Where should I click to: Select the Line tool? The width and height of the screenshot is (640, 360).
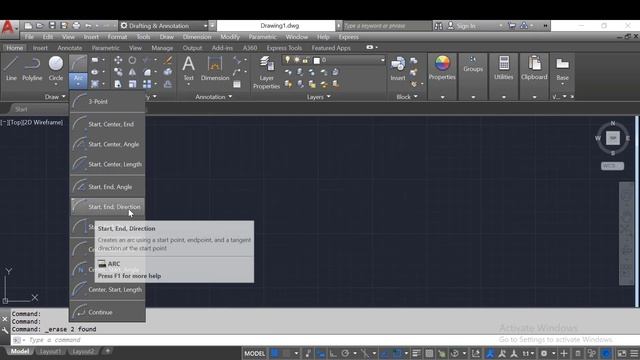(11, 68)
